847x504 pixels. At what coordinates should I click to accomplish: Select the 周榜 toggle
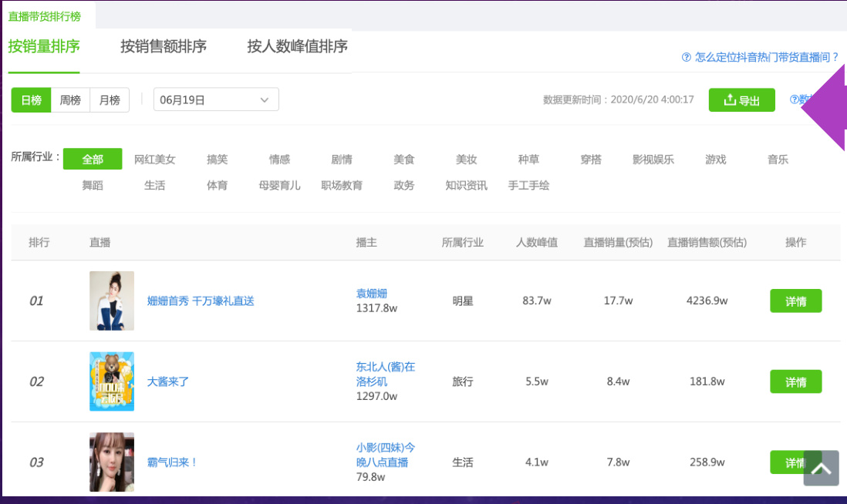tap(70, 100)
